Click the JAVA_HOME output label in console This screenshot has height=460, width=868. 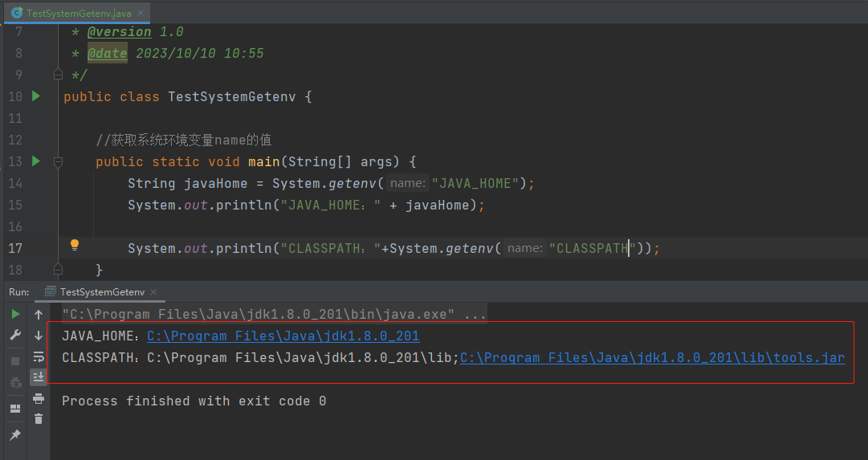point(100,336)
